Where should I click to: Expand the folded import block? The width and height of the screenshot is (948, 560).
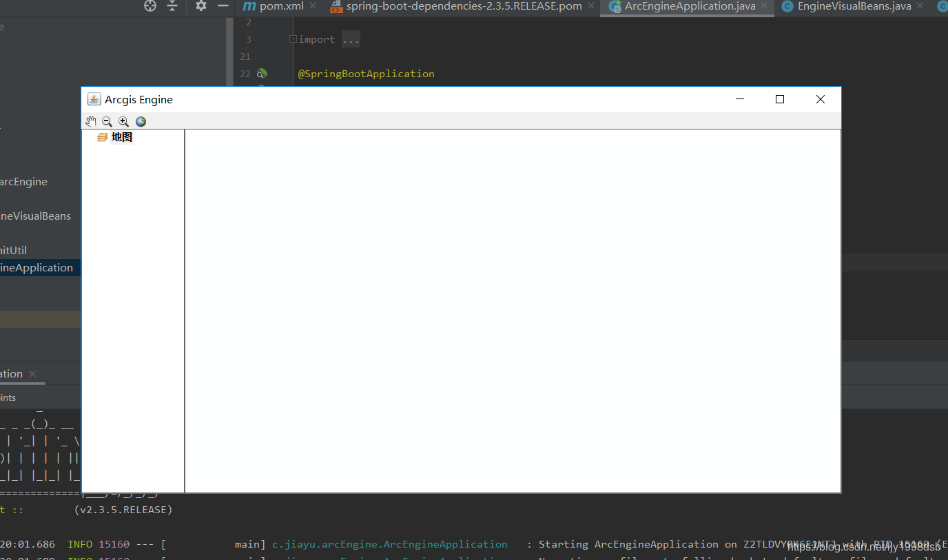(293, 39)
